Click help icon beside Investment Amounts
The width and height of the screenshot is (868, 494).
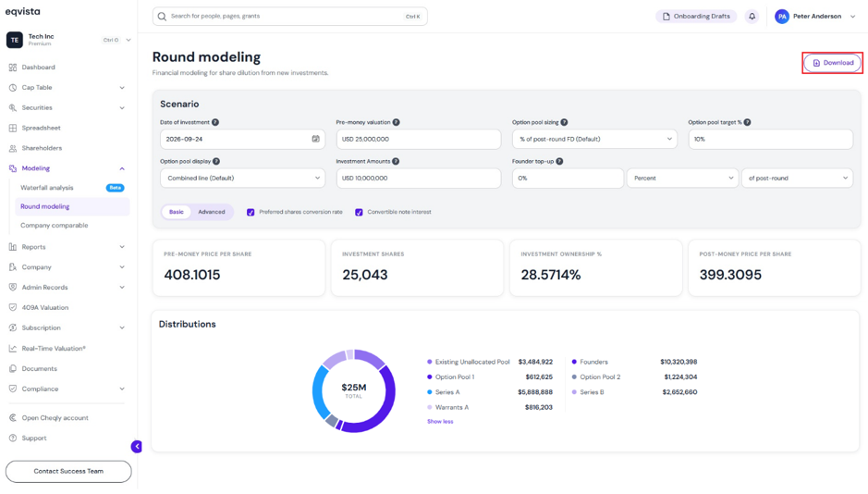click(x=396, y=161)
